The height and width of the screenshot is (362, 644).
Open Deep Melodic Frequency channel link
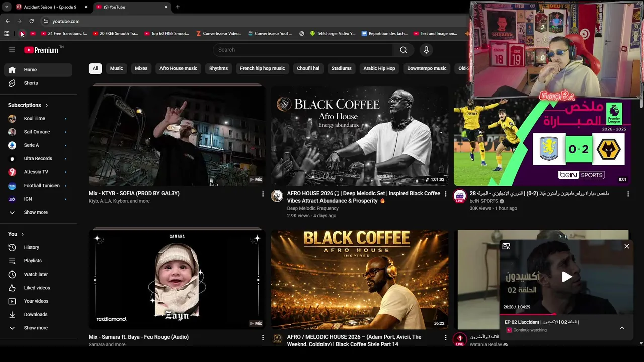pyautogui.click(x=313, y=208)
